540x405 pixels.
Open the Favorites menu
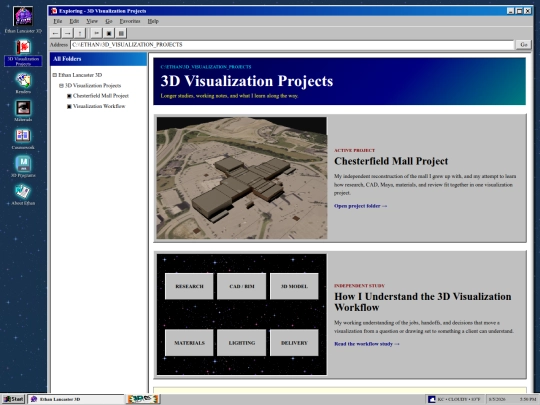coord(130,21)
